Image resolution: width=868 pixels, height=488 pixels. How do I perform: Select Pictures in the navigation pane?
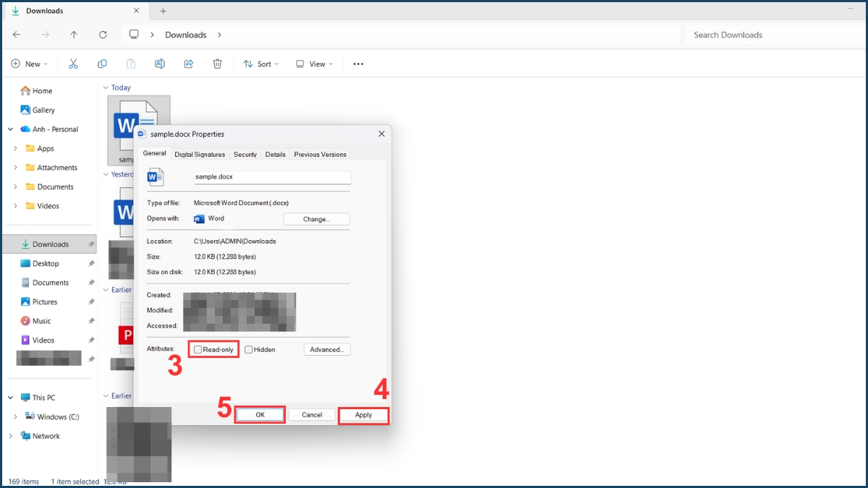point(44,301)
